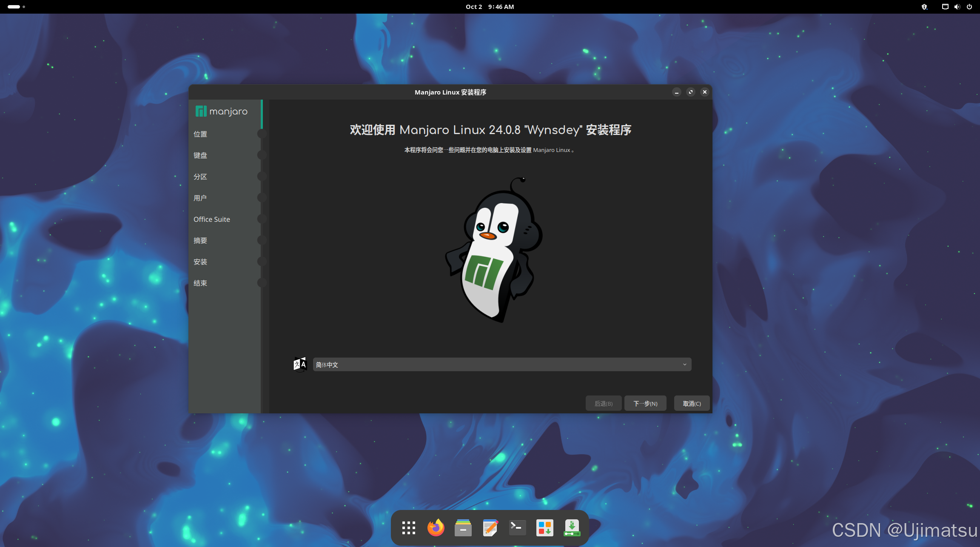
Task: Open the software store dock icon
Action: click(544, 528)
